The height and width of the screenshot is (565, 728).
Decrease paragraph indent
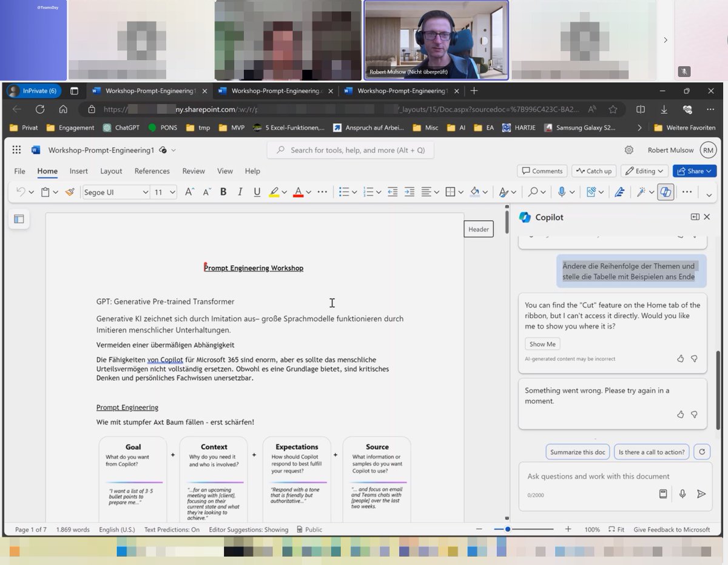(393, 192)
